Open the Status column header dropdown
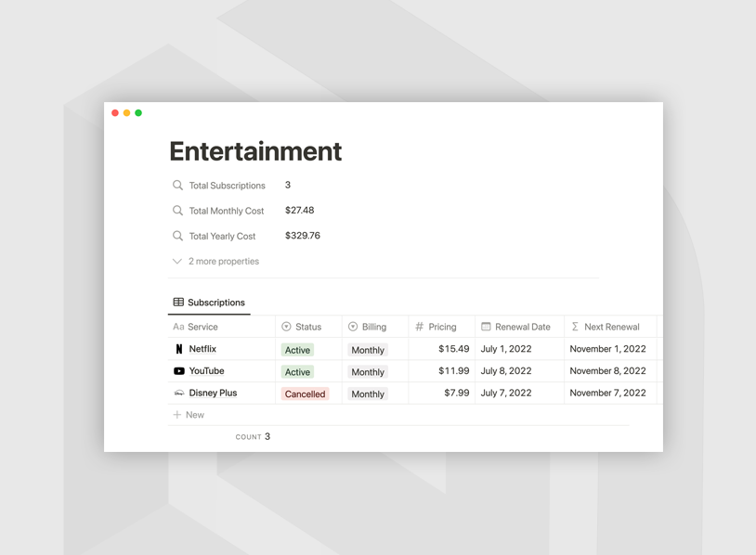 tap(302, 327)
